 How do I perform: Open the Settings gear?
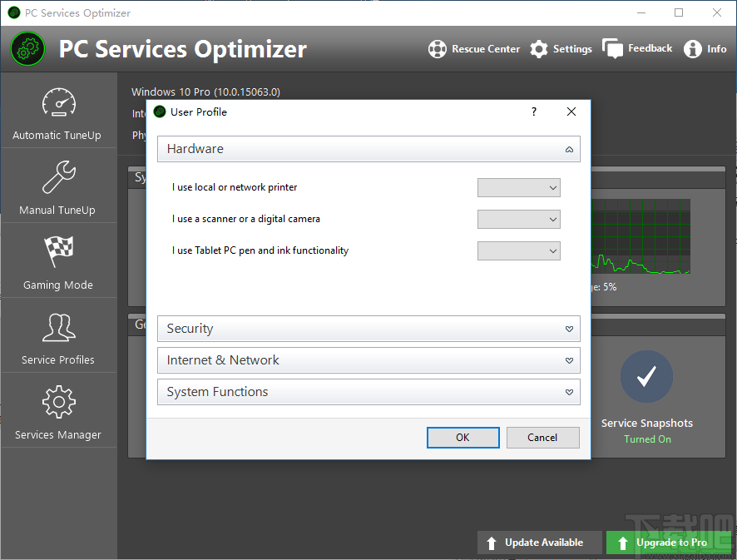561,48
